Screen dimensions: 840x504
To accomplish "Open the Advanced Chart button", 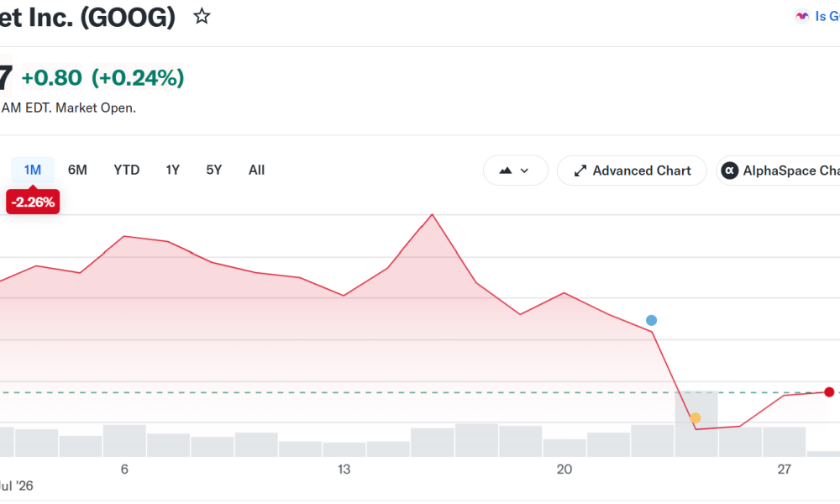I will pos(633,171).
